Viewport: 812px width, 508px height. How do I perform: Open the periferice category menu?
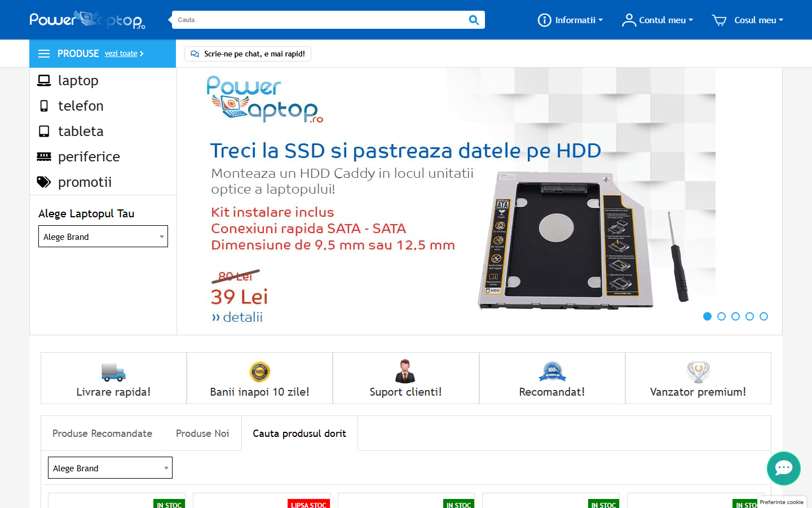(x=103, y=156)
